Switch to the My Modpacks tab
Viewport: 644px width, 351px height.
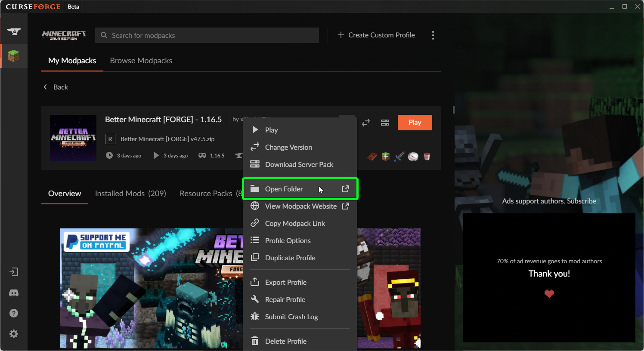coord(72,61)
